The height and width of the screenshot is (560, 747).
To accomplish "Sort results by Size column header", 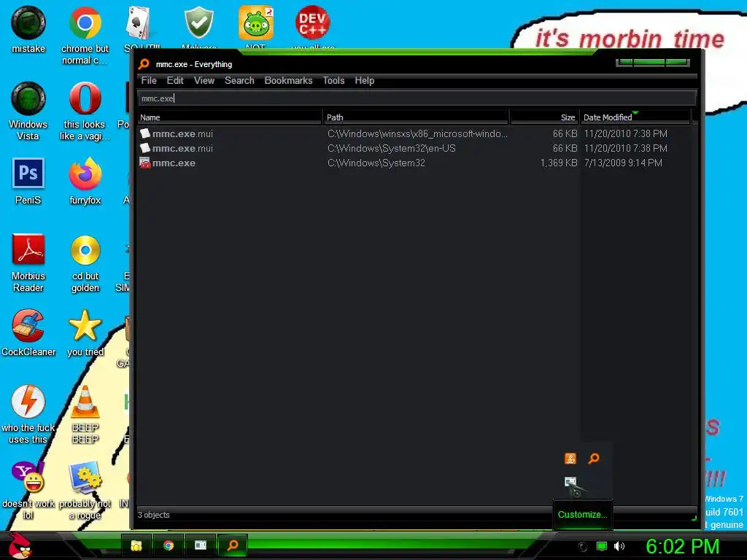I will pyautogui.click(x=544, y=117).
